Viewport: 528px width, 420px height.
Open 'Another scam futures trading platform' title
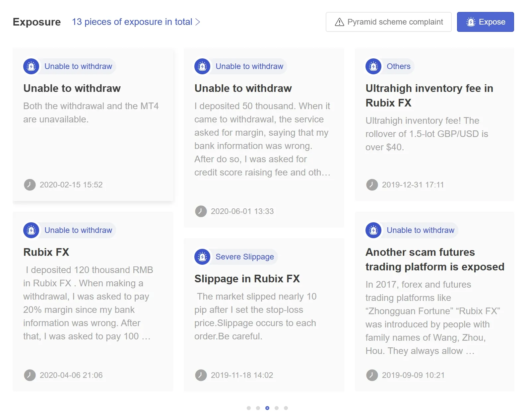(435, 259)
